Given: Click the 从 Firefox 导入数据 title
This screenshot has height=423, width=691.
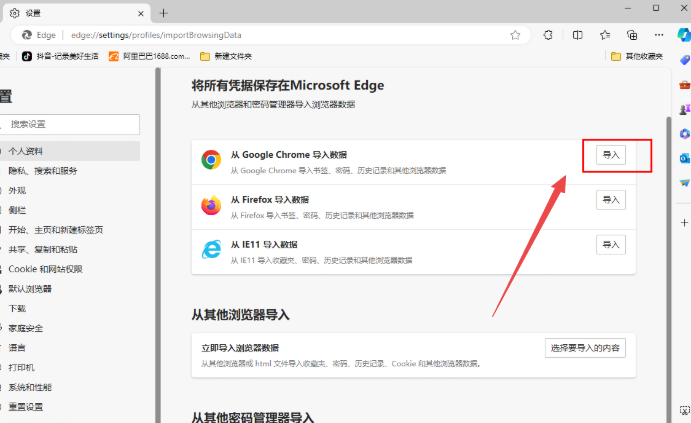Looking at the screenshot, I should point(270,200).
